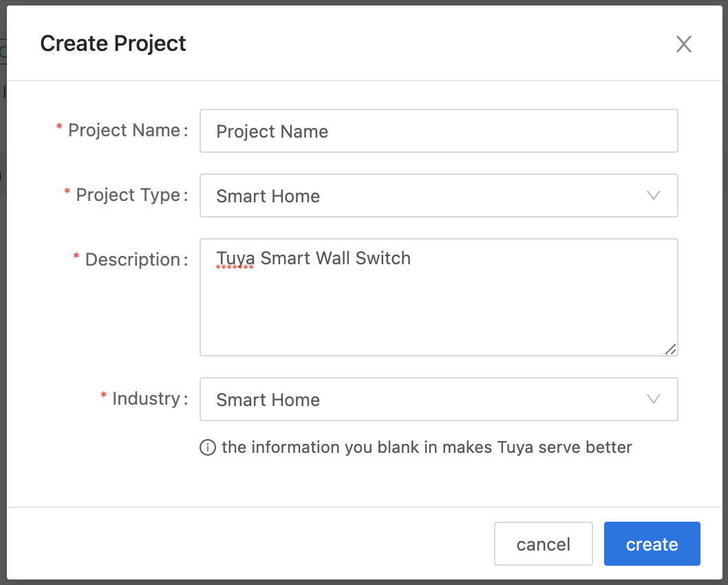Click the red asterisk beside Project Name
This screenshot has height=585, width=728.
pos(59,129)
